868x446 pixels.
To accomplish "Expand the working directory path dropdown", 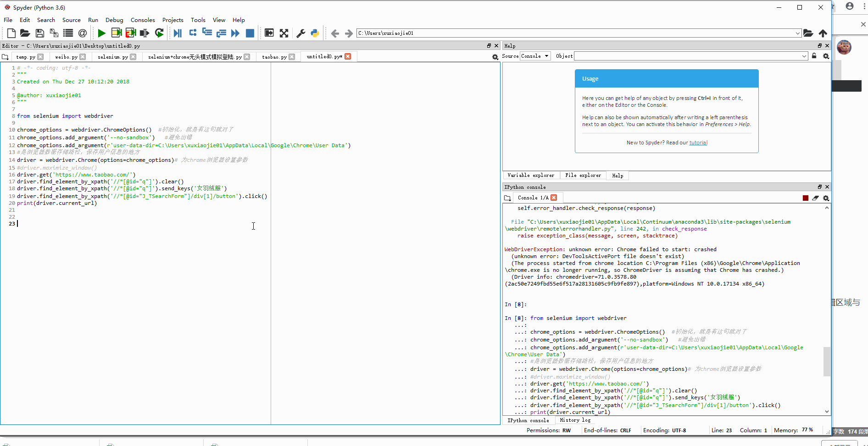I will coord(798,33).
